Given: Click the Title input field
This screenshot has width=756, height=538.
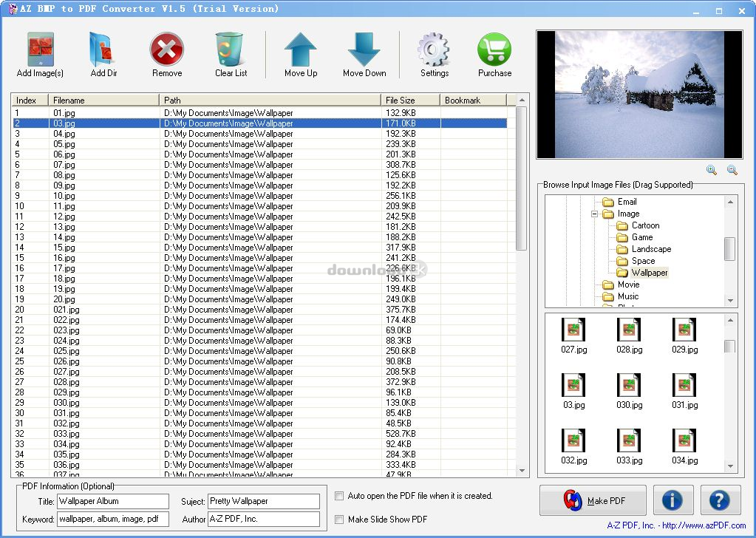Looking at the screenshot, I should tap(113, 501).
